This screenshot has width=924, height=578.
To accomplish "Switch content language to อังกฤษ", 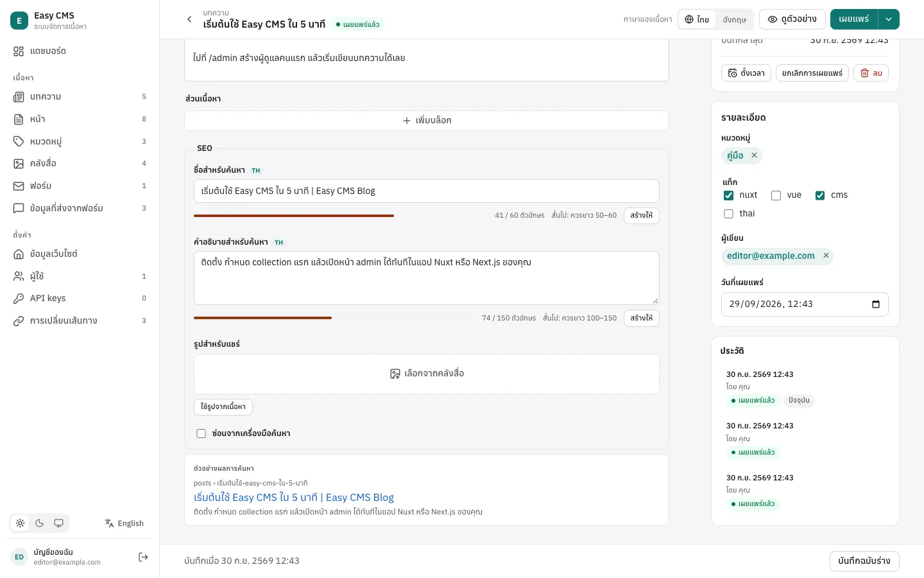I will pos(734,19).
